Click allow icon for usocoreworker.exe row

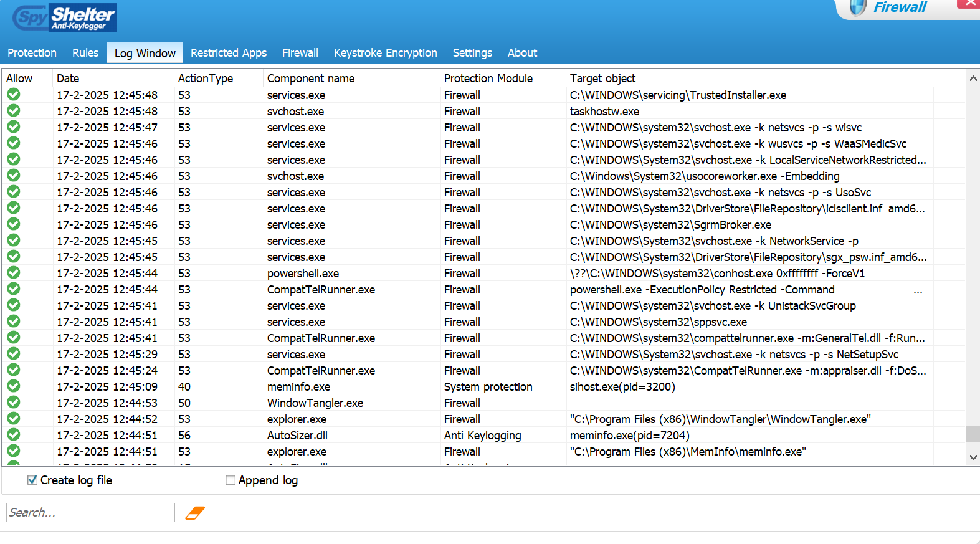point(14,176)
